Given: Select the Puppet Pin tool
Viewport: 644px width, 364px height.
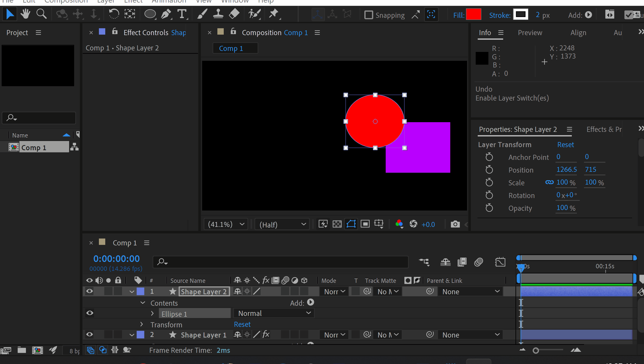Looking at the screenshot, I should point(274,14).
